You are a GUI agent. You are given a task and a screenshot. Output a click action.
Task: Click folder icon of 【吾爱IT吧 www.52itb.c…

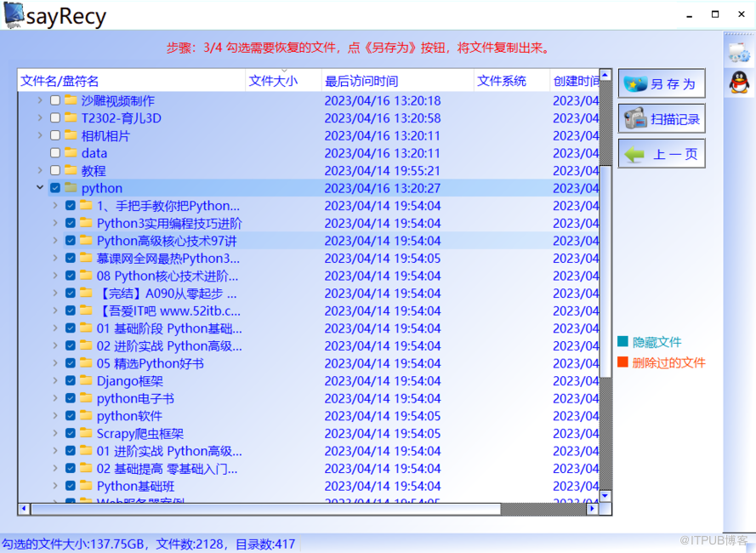point(86,311)
